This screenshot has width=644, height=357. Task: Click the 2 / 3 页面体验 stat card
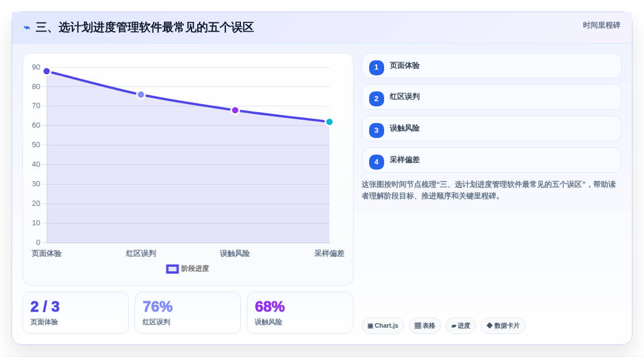pos(75,313)
